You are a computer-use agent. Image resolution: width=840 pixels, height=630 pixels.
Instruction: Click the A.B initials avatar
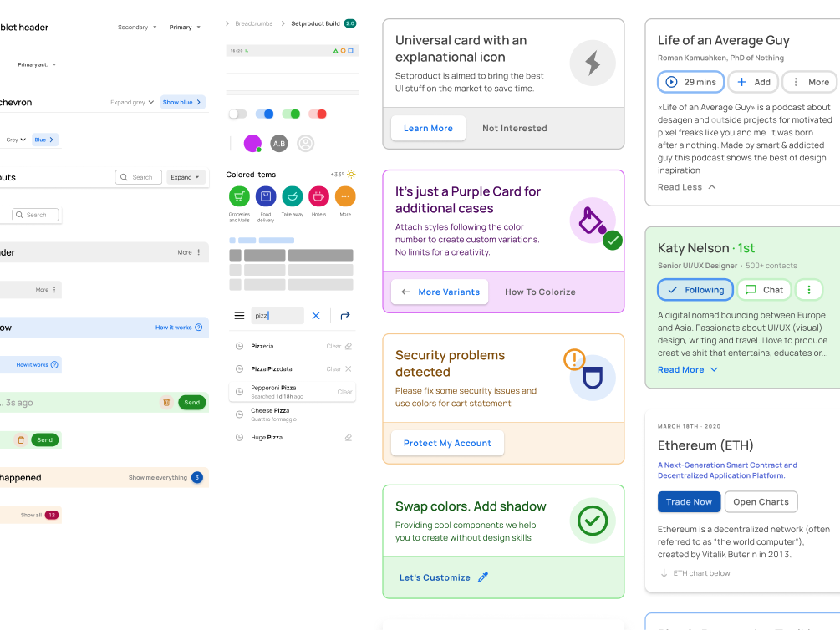(x=279, y=143)
